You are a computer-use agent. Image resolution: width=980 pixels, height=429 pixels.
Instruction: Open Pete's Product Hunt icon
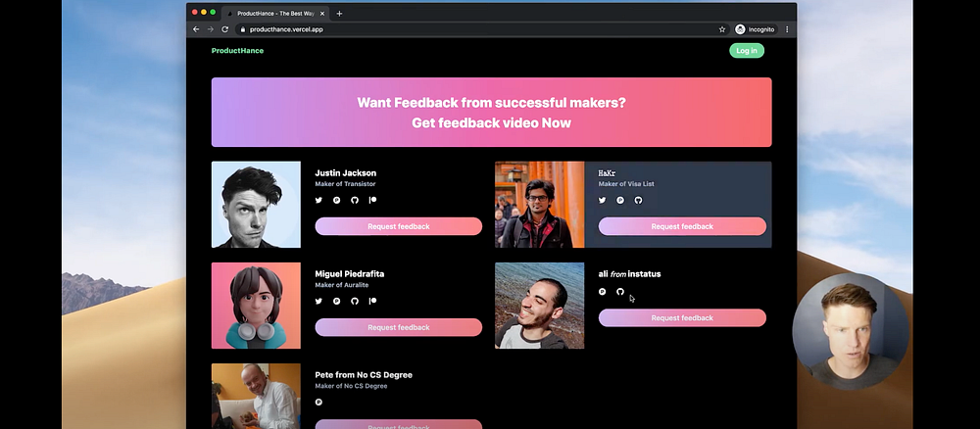[x=318, y=403]
